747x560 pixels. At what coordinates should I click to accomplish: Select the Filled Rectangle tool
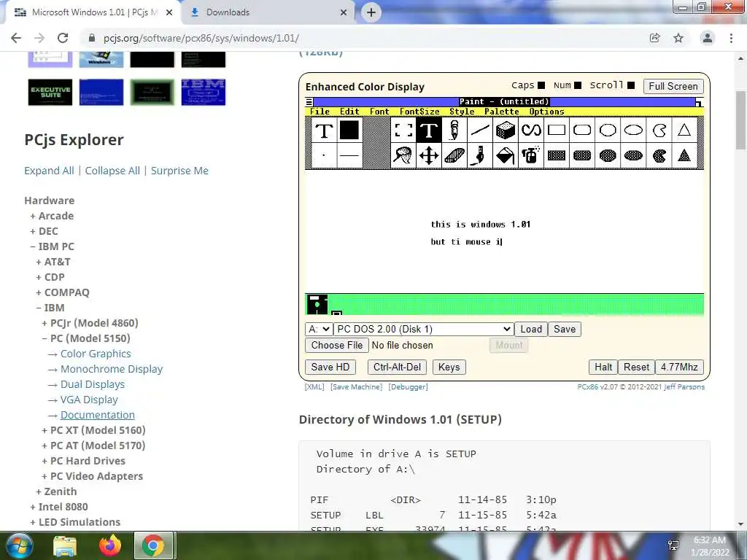[x=557, y=155]
